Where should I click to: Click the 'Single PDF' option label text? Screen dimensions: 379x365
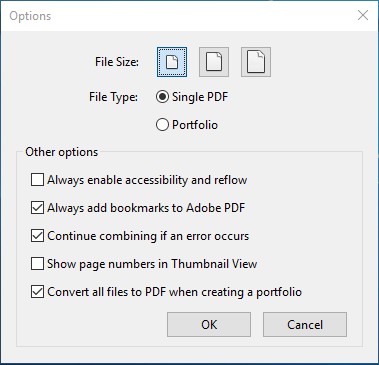[x=200, y=97]
